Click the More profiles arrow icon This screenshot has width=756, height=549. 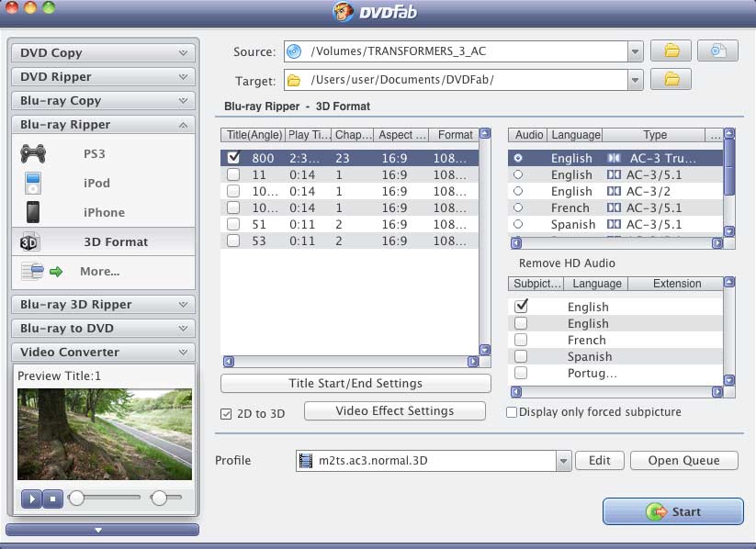tap(56, 272)
